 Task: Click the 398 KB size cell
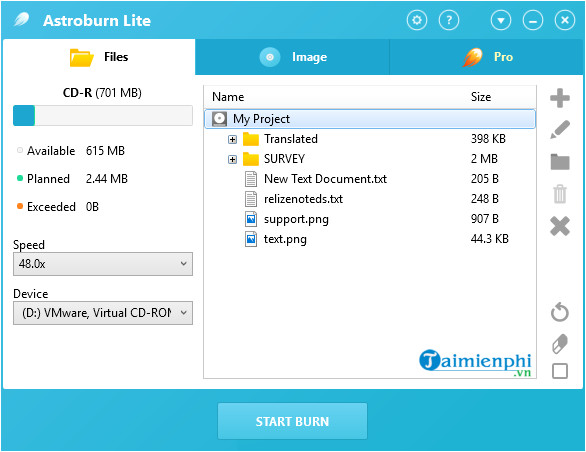[488, 139]
